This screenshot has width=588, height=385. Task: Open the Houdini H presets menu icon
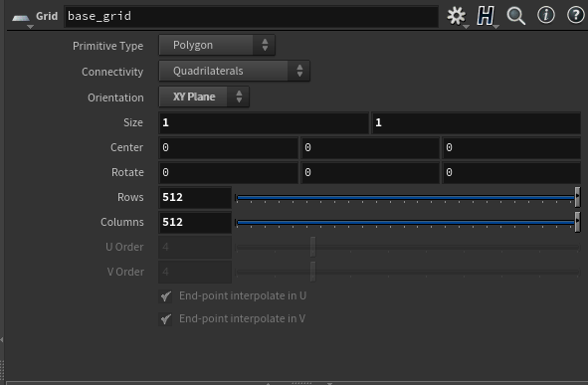coord(486,16)
